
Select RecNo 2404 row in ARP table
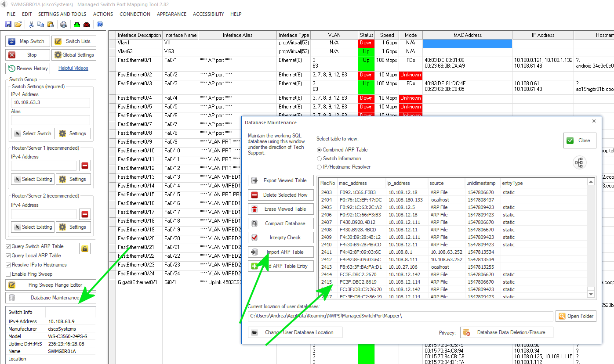tap(453, 200)
